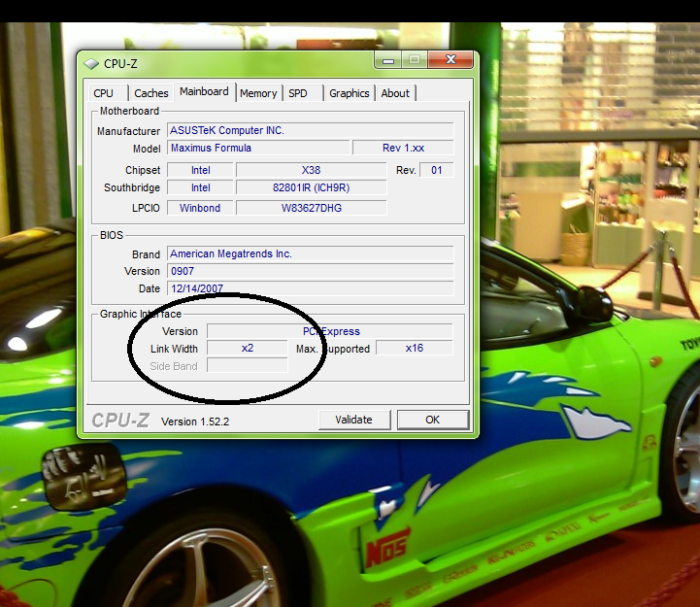This screenshot has width=700, height=607.
Task: Click the disabled maximize button
Action: [x=415, y=60]
